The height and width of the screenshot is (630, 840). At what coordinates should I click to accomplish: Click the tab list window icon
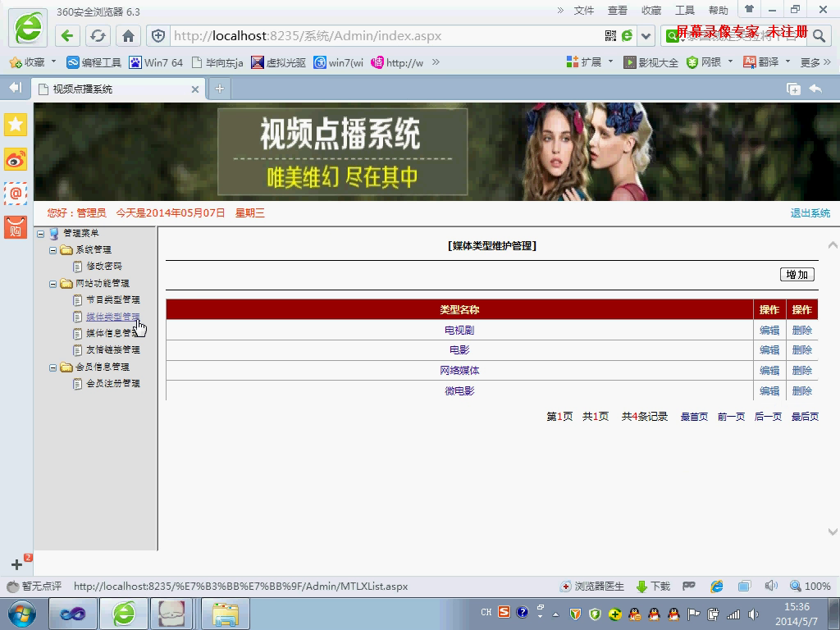tap(793, 89)
